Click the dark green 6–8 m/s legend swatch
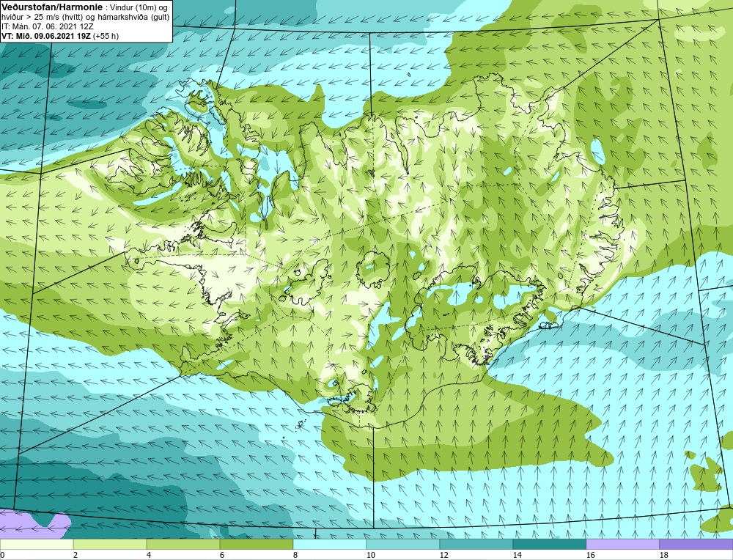Screen dimensions: 733x560 (x=256, y=544)
